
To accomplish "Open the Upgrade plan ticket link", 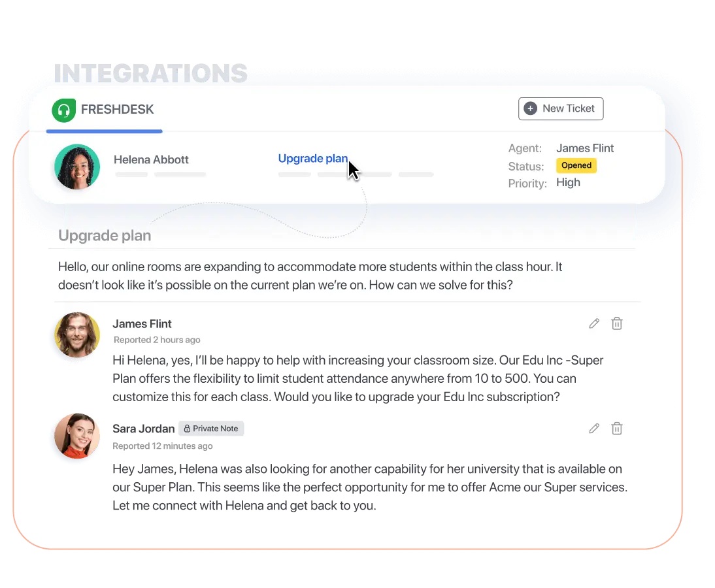I will click(x=313, y=158).
